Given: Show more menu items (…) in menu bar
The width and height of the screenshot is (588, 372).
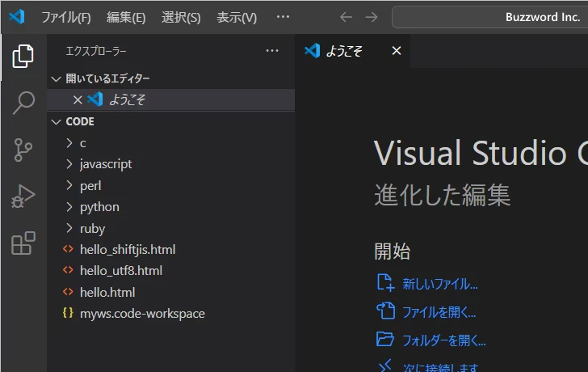Looking at the screenshot, I should pyautogui.click(x=283, y=17).
